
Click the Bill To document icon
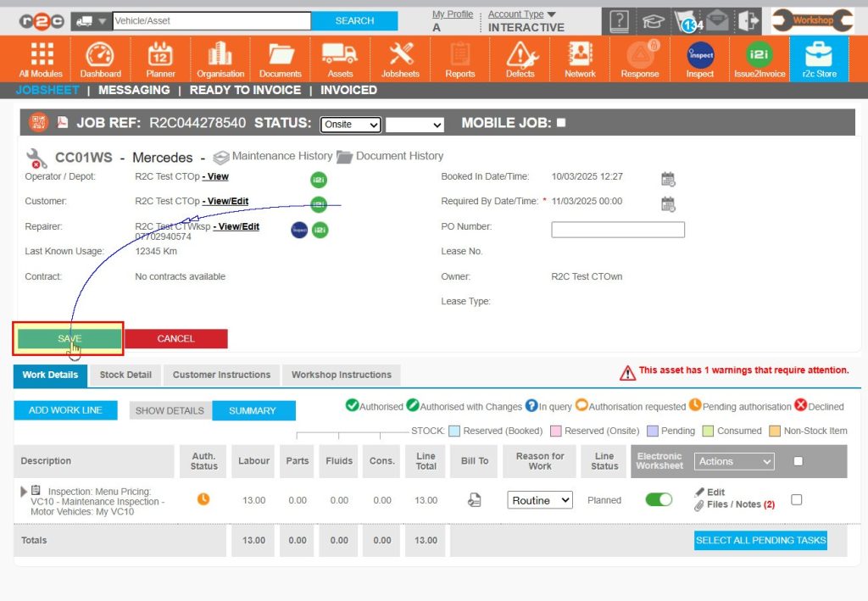pos(475,500)
